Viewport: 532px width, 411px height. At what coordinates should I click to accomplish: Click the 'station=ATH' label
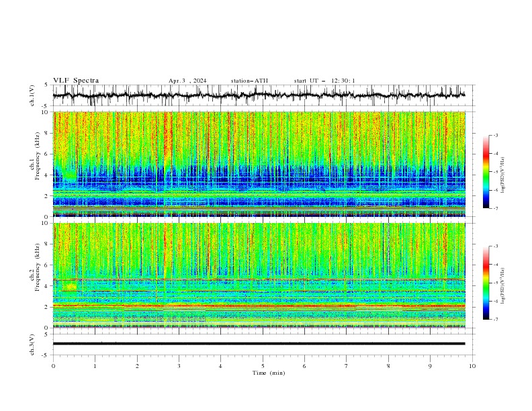coord(249,81)
